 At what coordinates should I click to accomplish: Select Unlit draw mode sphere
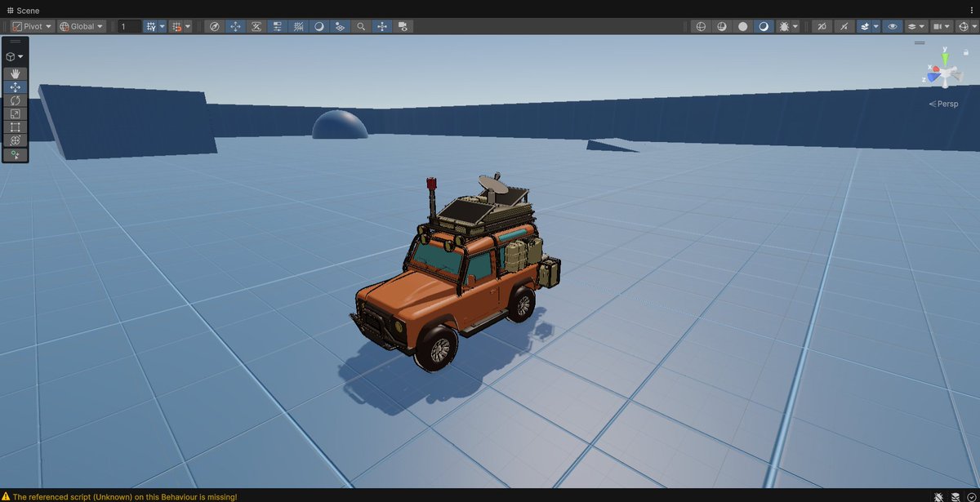pos(742,26)
